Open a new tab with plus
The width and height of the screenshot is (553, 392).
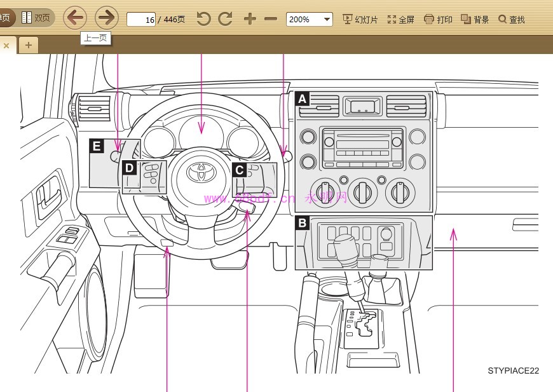point(28,45)
